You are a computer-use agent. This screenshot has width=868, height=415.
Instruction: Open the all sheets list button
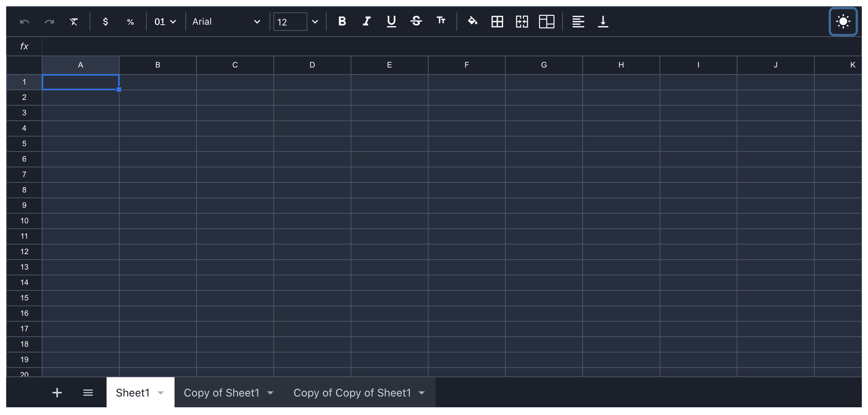pyautogui.click(x=88, y=392)
